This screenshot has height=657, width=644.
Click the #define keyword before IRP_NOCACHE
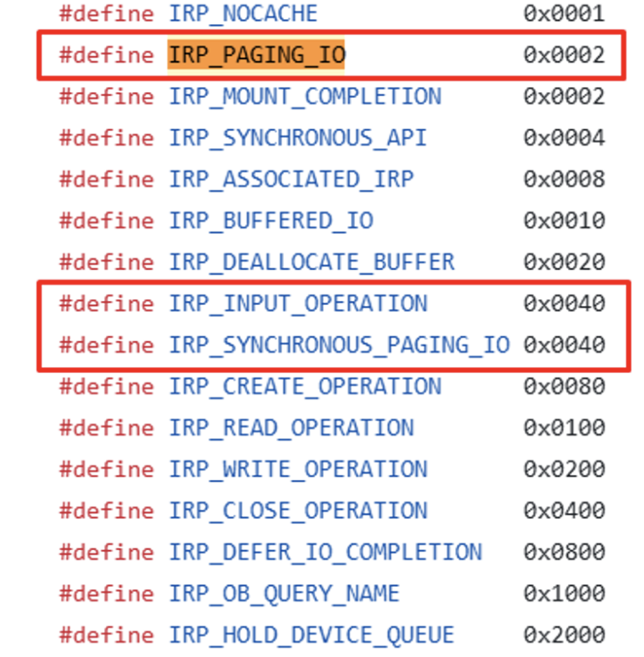(106, 13)
